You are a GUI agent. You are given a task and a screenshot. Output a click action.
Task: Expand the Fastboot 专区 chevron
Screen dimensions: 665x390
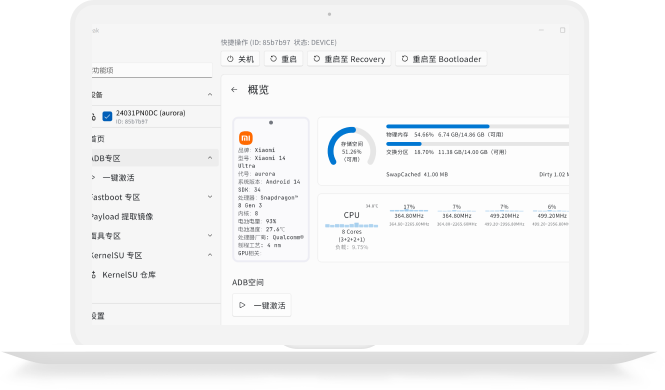210,197
